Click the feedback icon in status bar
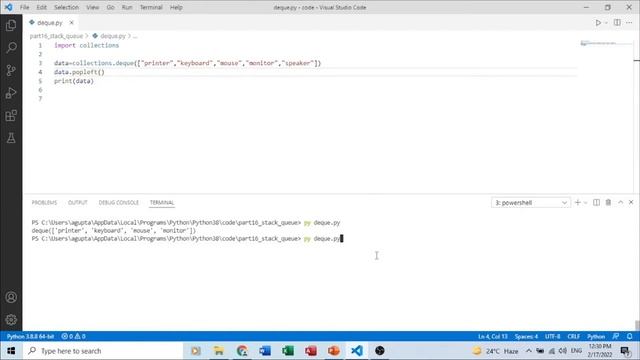This screenshot has height=360, width=640. [x=616, y=337]
